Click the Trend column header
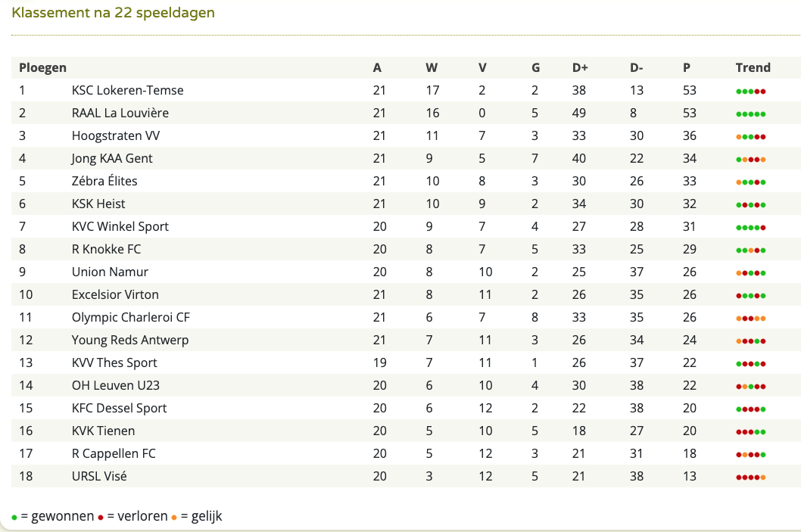This screenshot has width=801, height=532. [x=753, y=68]
